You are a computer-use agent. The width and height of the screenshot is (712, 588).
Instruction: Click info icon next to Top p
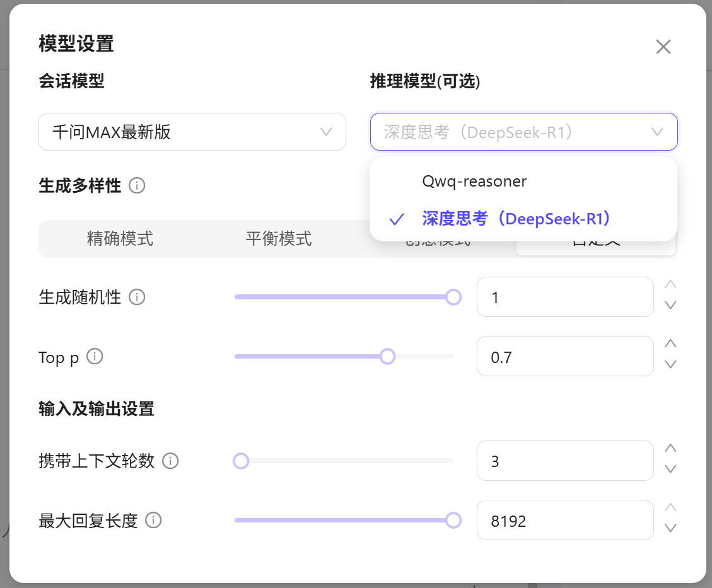pos(95,357)
